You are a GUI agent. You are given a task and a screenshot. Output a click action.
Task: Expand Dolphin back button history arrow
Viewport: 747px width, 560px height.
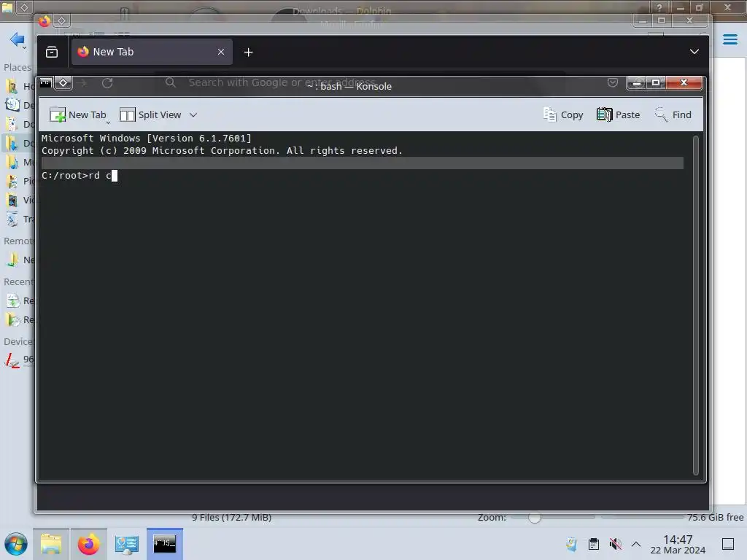tap(24, 47)
